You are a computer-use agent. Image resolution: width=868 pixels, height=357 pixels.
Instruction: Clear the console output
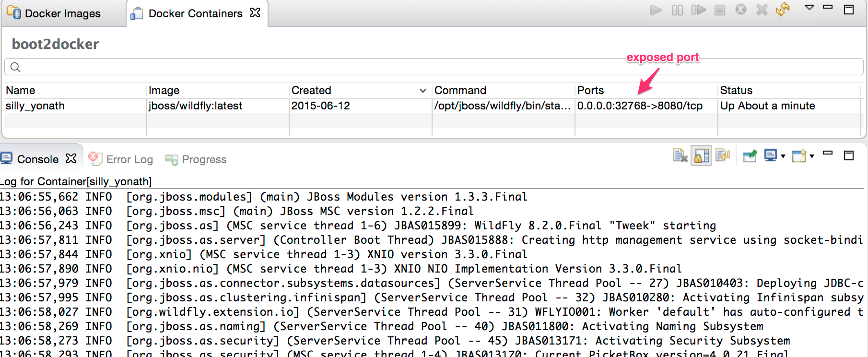pos(680,155)
